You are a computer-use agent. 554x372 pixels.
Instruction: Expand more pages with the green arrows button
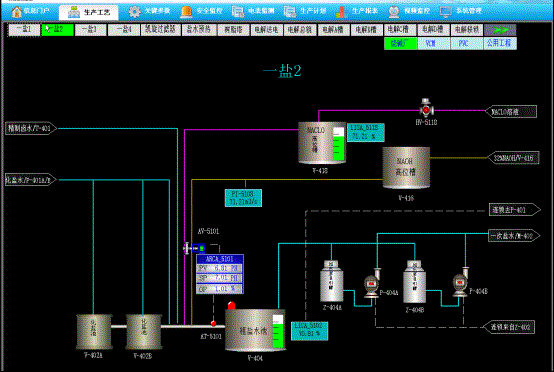pyautogui.click(x=500, y=30)
